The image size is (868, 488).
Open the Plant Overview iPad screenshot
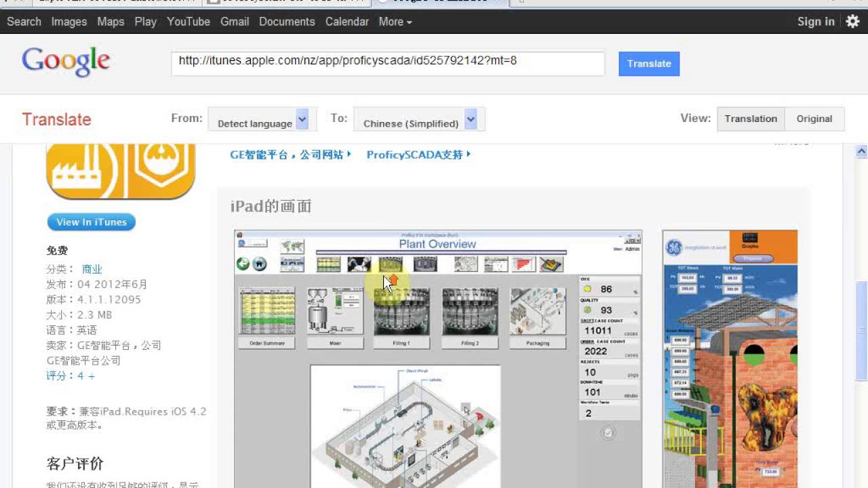click(438, 359)
